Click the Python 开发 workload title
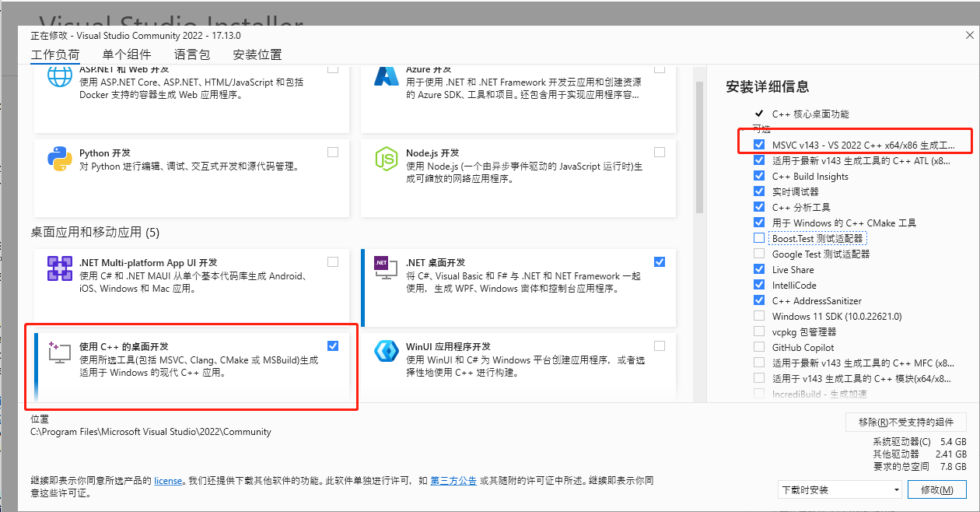 click(107, 153)
